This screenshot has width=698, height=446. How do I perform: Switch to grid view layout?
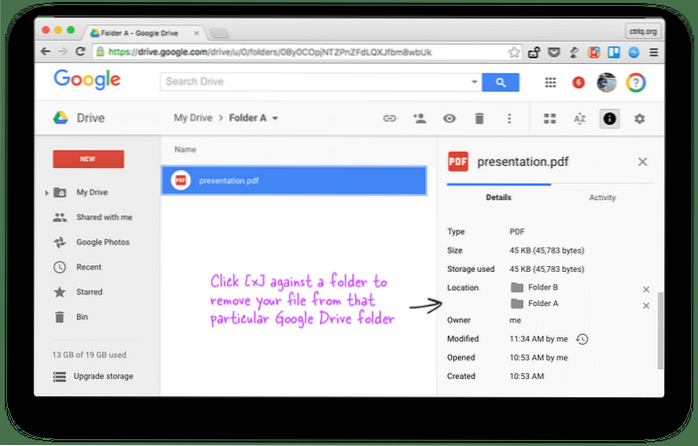549,119
